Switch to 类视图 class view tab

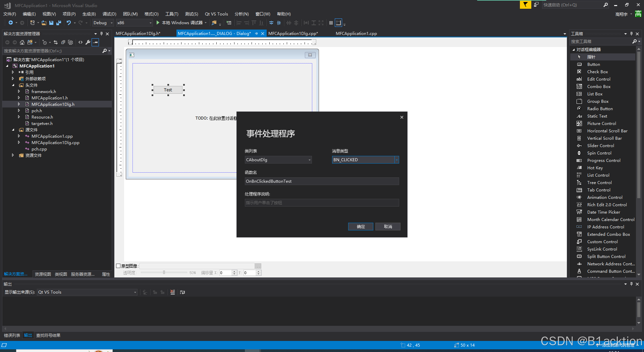(61, 274)
